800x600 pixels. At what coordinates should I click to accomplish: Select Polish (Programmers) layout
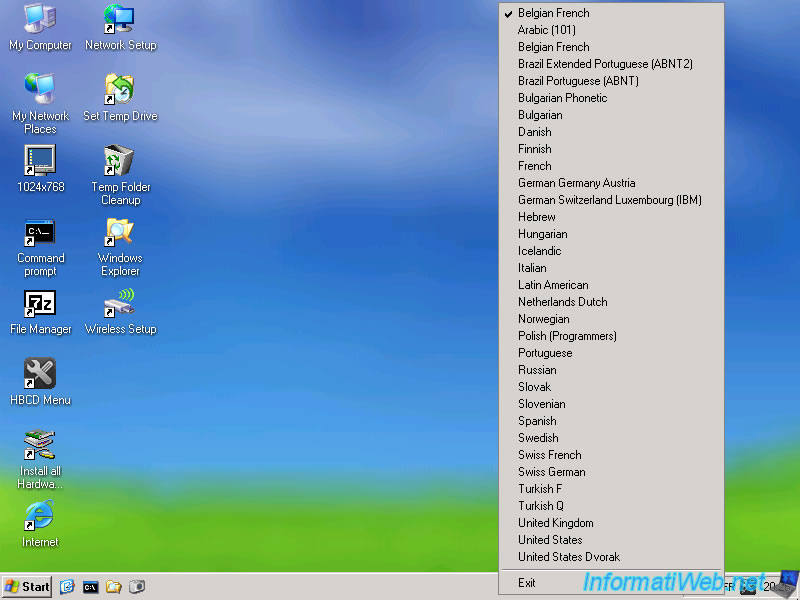pos(611,336)
